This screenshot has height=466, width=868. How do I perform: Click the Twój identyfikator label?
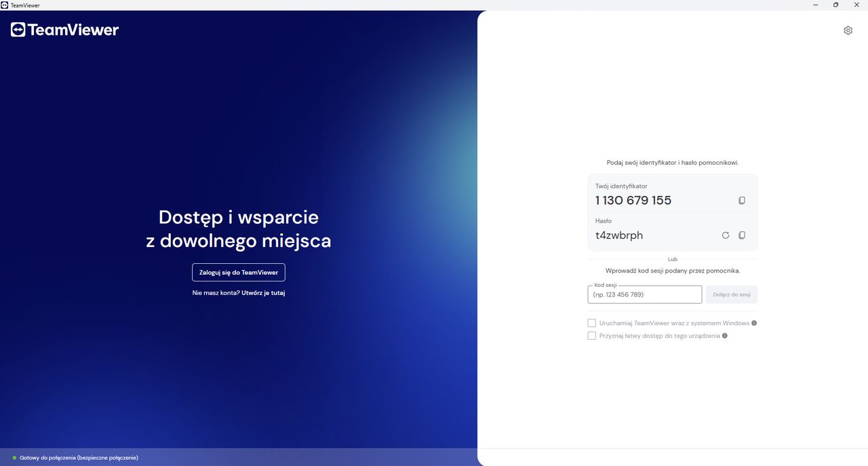(x=621, y=186)
